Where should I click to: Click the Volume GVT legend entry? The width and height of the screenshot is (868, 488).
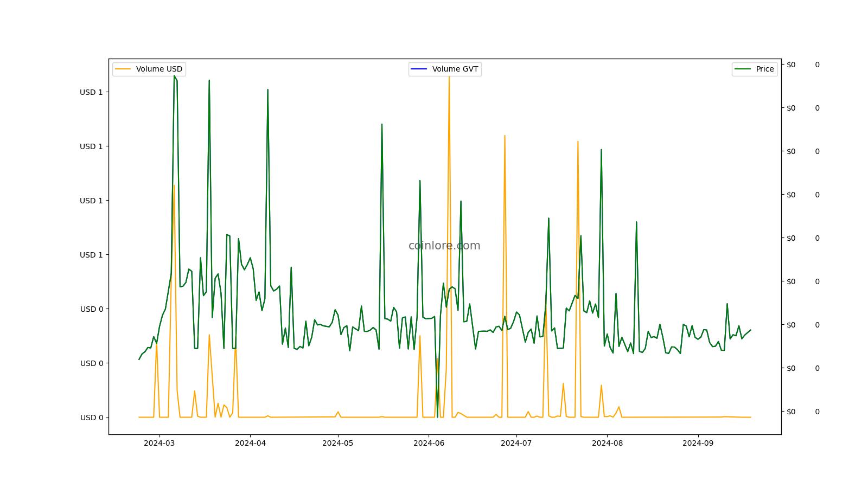(x=445, y=69)
